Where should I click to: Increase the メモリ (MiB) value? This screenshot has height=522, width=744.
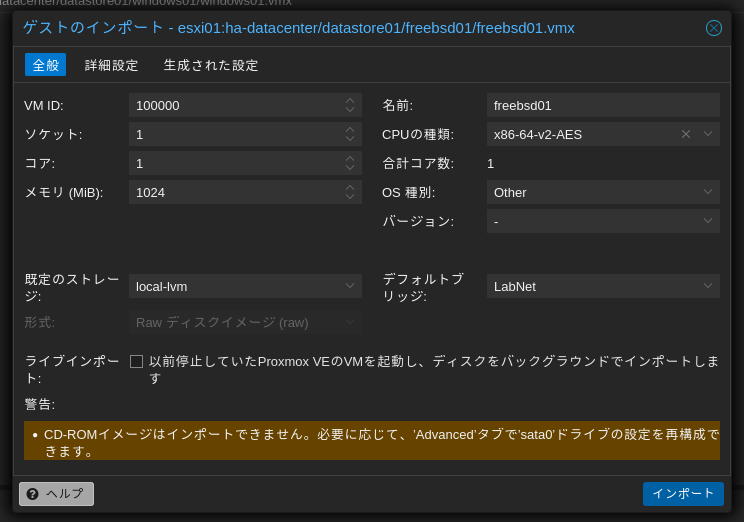350,187
